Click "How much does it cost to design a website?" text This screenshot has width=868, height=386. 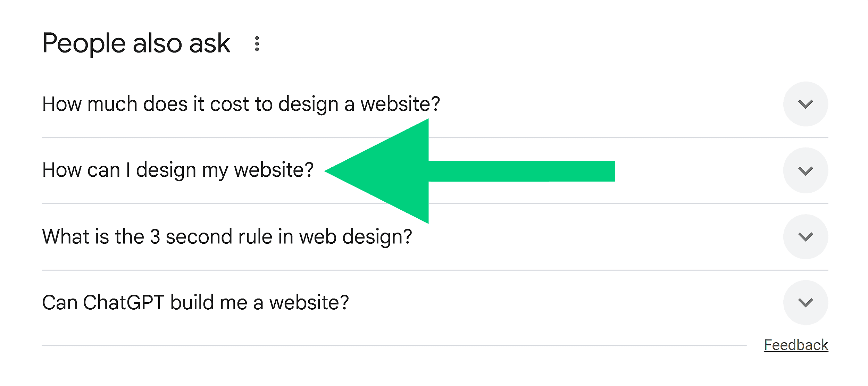pyautogui.click(x=241, y=104)
